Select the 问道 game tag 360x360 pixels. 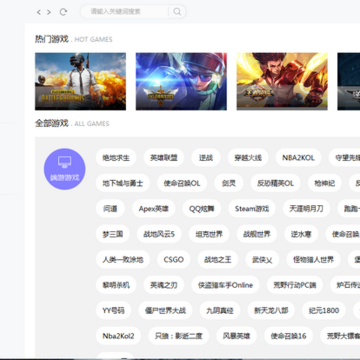click(110, 209)
